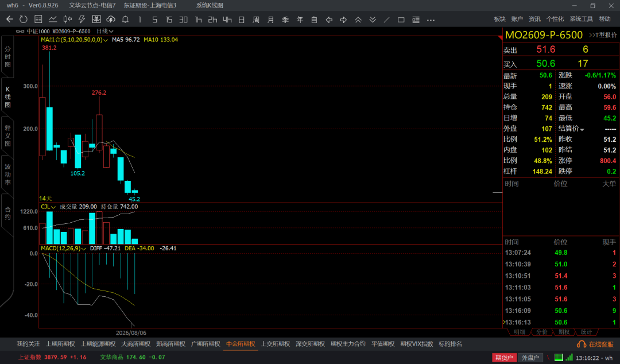This screenshot has width=620, height=364.
Task: Switch to the K线图 side tab
Action: pyautogui.click(x=7, y=97)
